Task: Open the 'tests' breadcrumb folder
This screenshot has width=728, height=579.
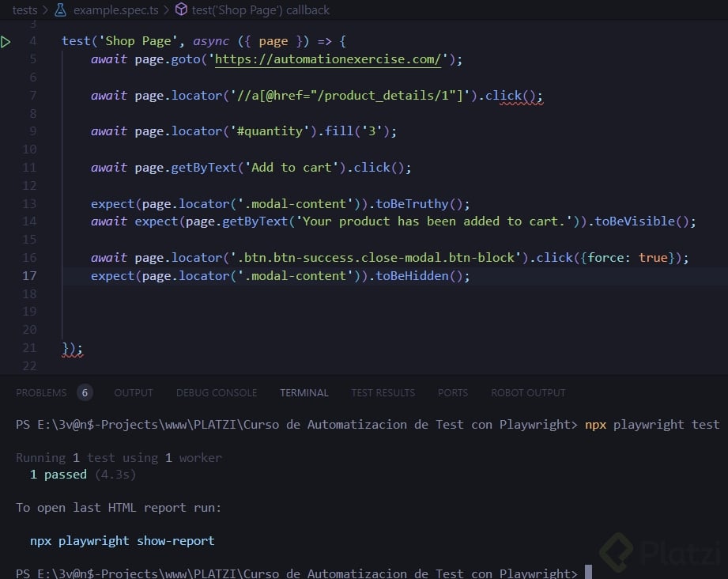Action: 25,9
